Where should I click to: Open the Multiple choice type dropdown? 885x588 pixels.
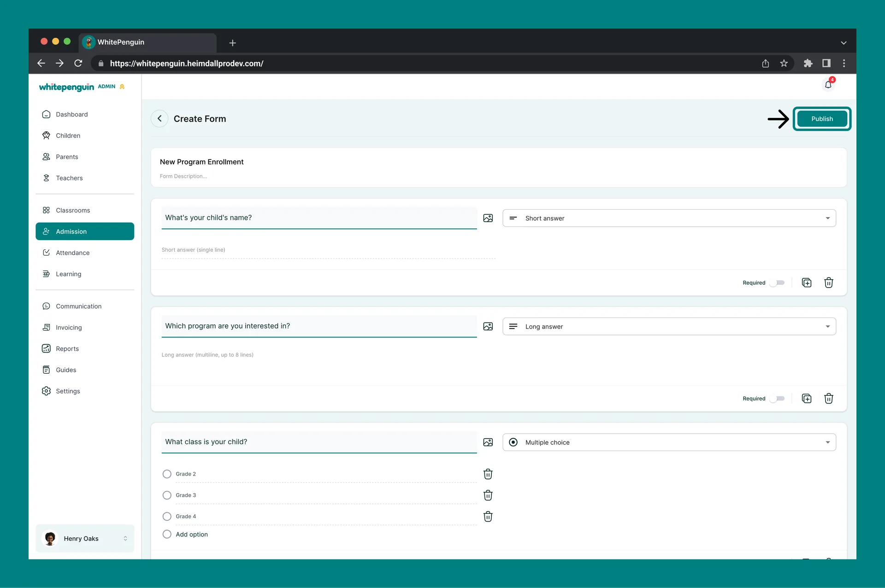669,442
